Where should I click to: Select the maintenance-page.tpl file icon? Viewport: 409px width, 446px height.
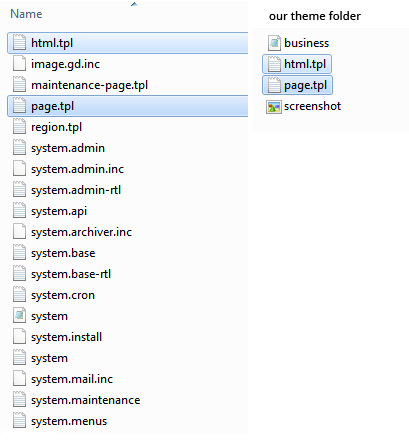(19, 85)
